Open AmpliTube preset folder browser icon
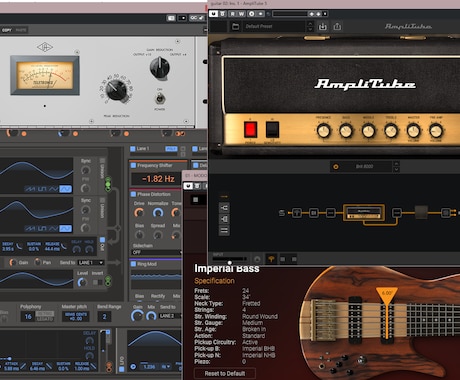Image resolution: width=460 pixels, height=380 pixels. (x=235, y=26)
